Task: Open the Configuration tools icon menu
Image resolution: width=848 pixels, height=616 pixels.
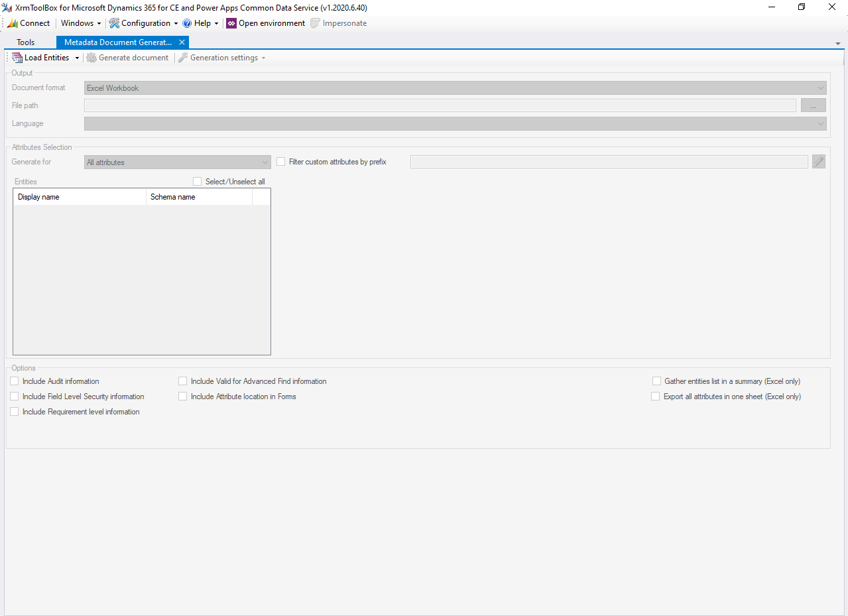Action: (x=115, y=23)
